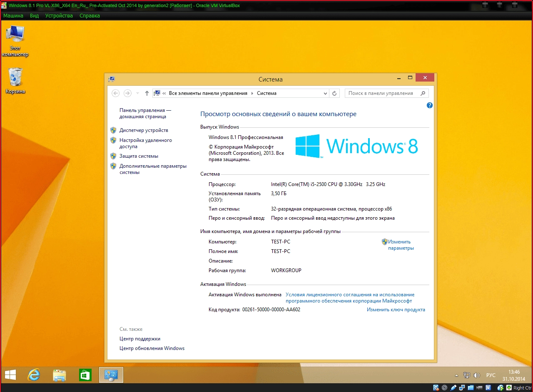This screenshot has width=533, height=392.
Task: Open Защита системы link
Action: click(139, 156)
